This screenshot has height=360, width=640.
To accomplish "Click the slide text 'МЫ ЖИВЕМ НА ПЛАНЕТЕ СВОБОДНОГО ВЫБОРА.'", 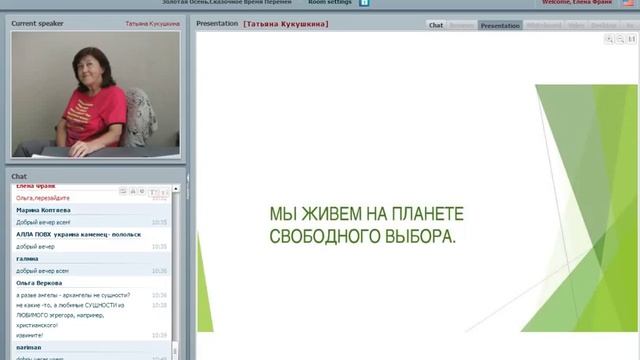I will click(366, 225).
